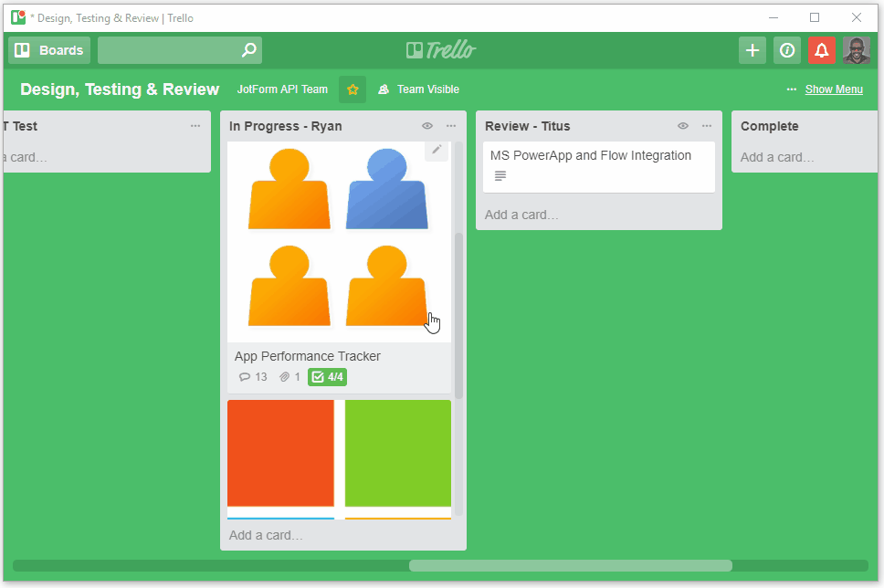Screen dimensions: 884x588
Task: Add a card to Review - Titus list
Action: (x=521, y=215)
